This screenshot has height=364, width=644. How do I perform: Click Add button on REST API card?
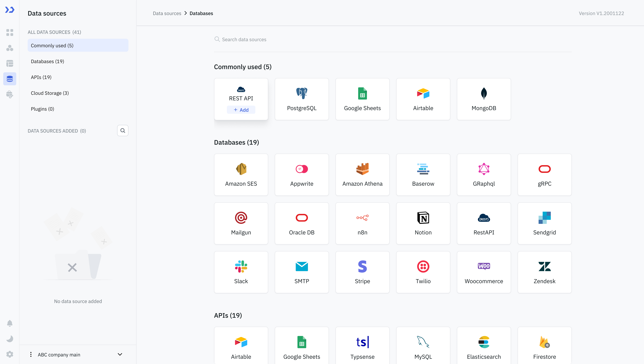[x=241, y=110]
